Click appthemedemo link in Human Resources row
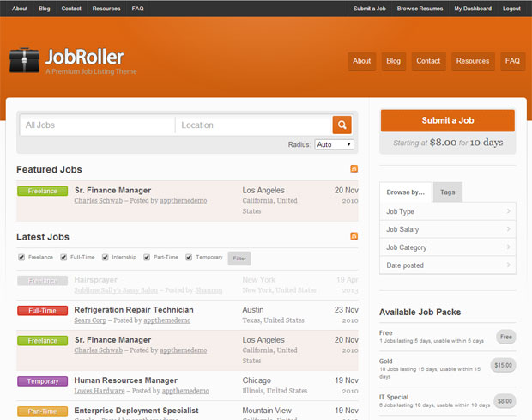 (185, 391)
